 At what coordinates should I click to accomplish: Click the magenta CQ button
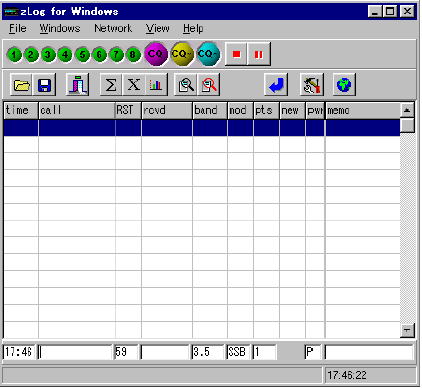coord(155,54)
